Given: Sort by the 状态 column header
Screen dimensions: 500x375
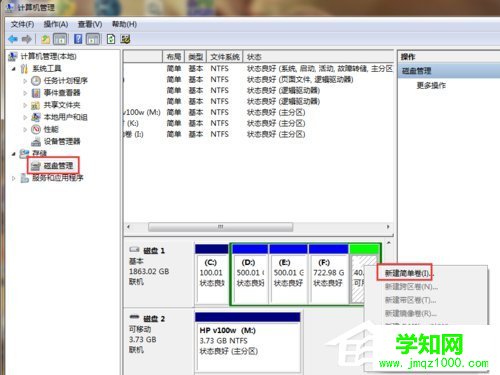Looking at the screenshot, I should pyautogui.click(x=318, y=57).
